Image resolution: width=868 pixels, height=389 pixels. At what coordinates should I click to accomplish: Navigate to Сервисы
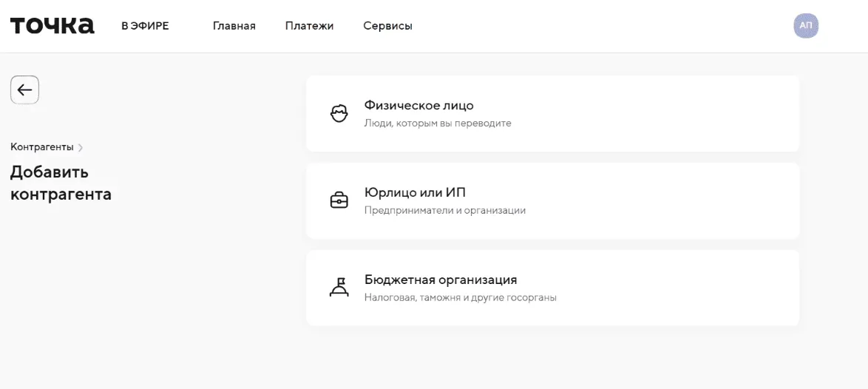pyautogui.click(x=387, y=26)
